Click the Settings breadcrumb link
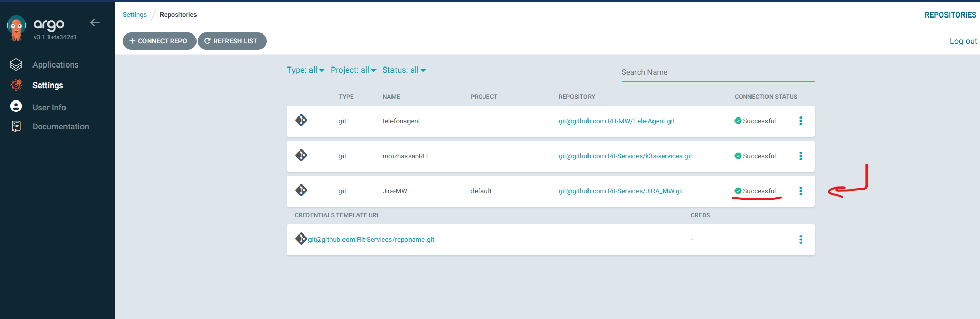The height and width of the screenshot is (319, 980). coord(135,15)
